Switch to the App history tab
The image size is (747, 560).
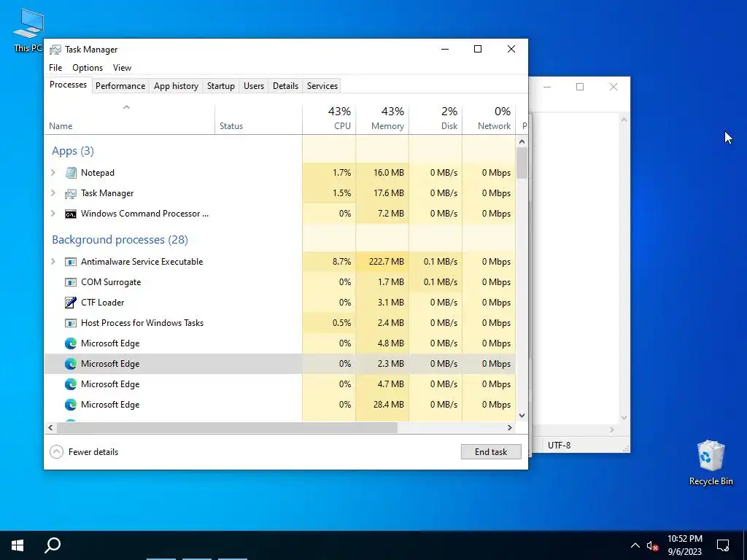tap(176, 86)
